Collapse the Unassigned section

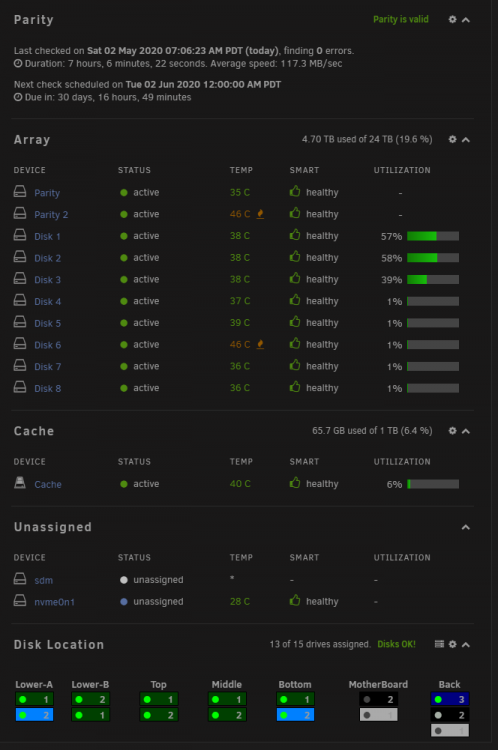click(x=465, y=527)
